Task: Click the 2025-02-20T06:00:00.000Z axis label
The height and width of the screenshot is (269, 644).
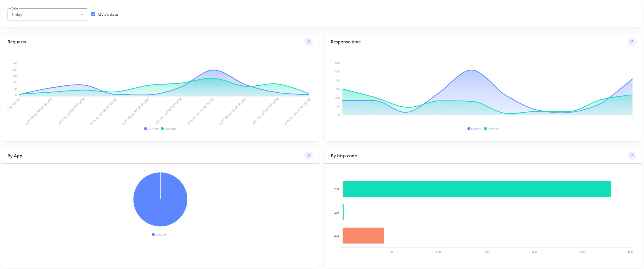Action: coord(136,111)
